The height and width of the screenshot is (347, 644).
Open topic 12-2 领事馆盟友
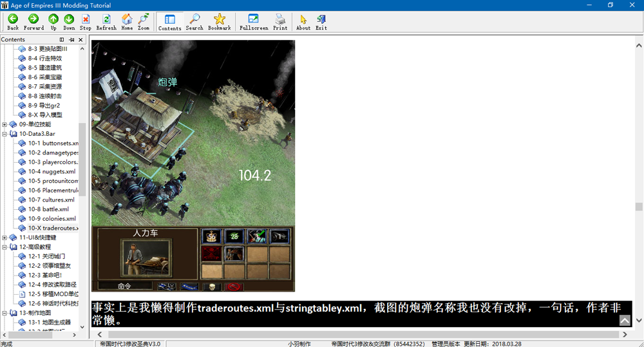[50, 266]
